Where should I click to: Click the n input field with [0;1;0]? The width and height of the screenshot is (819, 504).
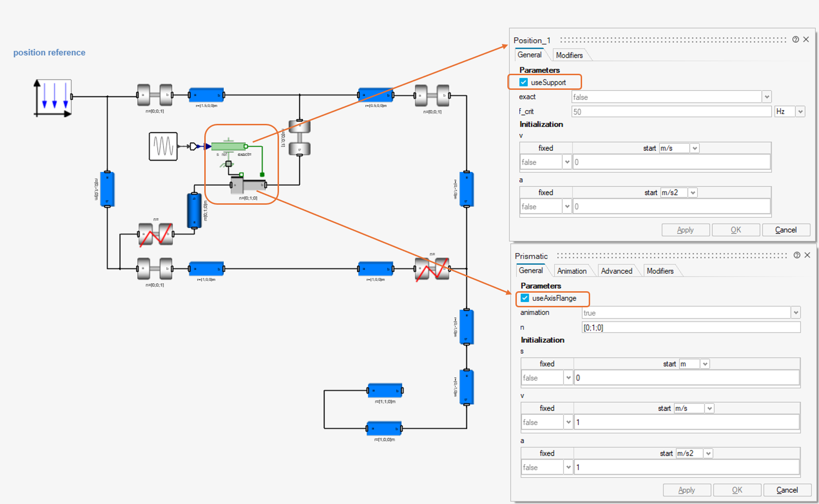(691, 327)
